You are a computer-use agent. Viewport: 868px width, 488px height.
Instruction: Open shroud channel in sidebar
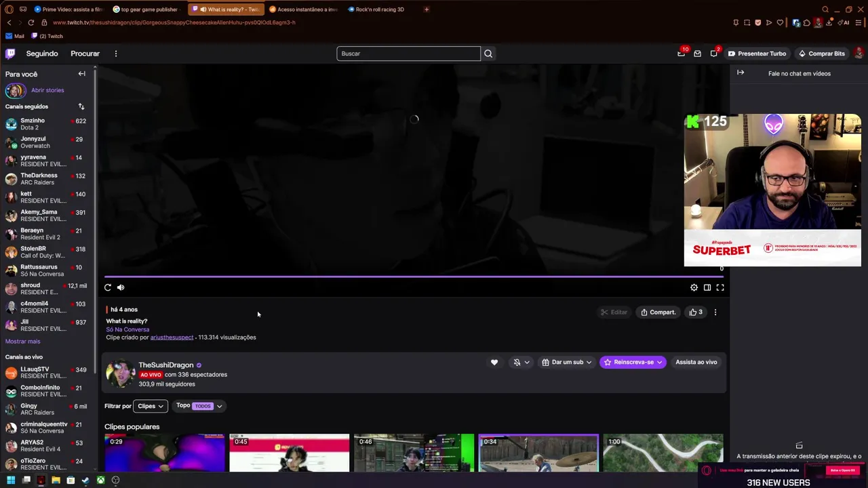[46, 289]
